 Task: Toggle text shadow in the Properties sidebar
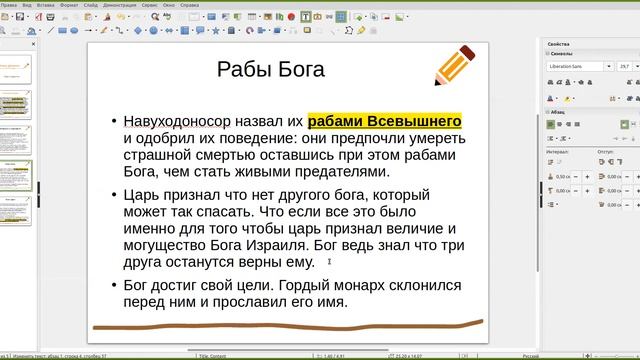[590, 82]
